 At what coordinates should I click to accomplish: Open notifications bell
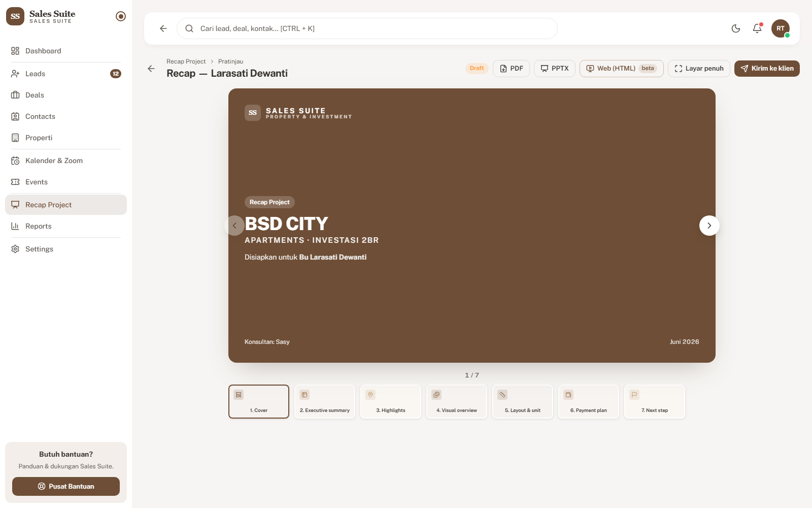(x=757, y=28)
